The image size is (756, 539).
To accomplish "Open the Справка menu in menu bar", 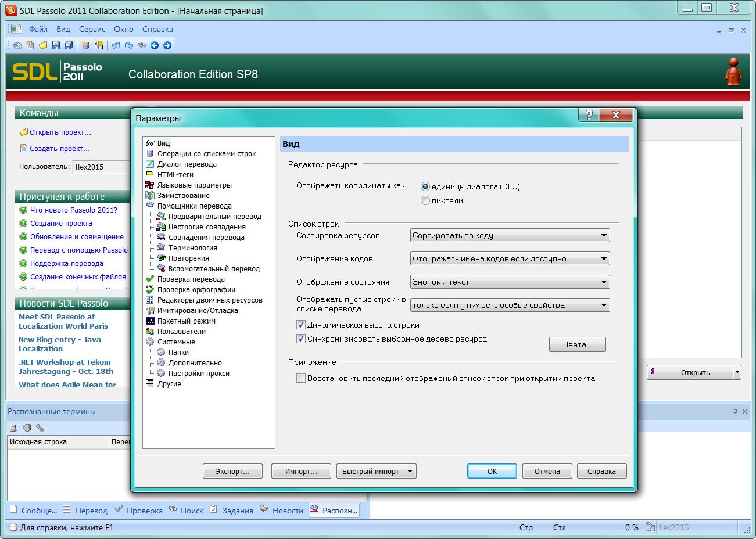I will [157, 29].
